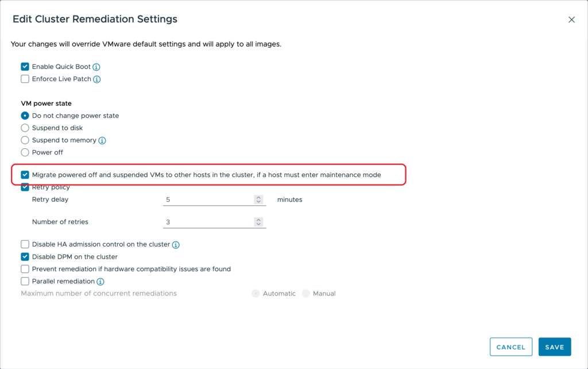Image resolution: width=588 pixels, height=369 pixels.
Task: Click info icon next to Parallel remediation
Action: [100, 282]
